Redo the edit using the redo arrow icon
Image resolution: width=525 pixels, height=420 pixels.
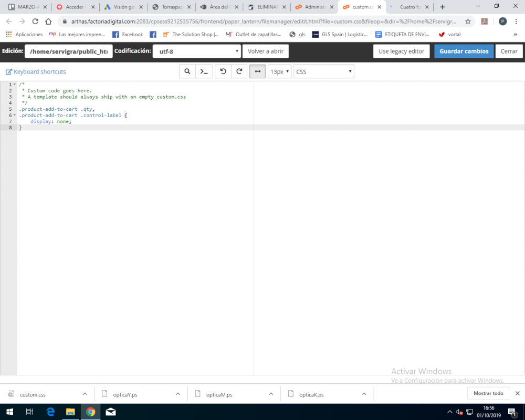tap(239, 71)
